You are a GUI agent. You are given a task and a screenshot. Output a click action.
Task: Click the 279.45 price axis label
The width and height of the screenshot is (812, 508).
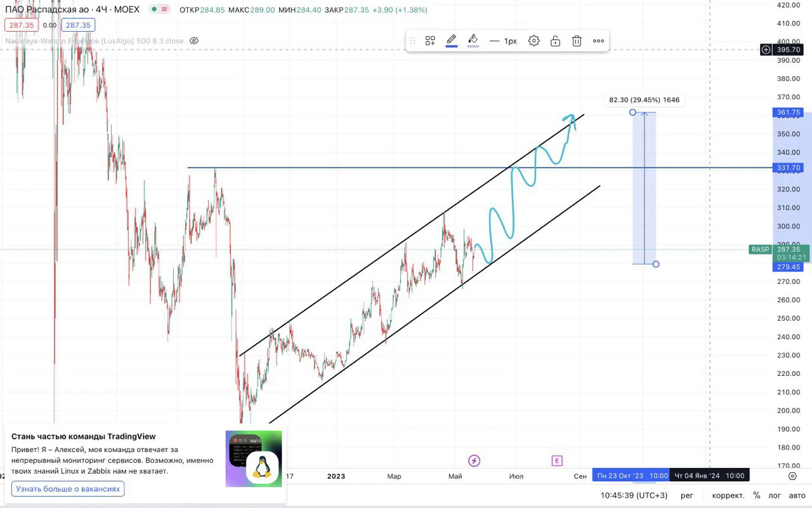[788, 267]
